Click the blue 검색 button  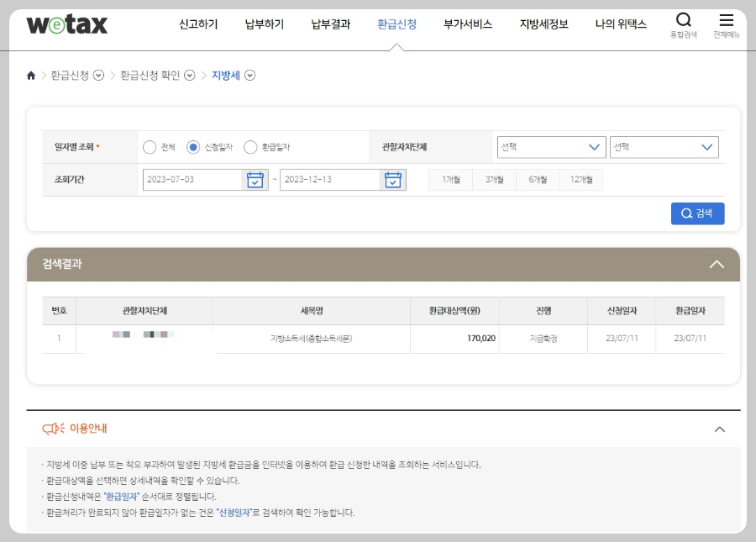click(697, 213)
